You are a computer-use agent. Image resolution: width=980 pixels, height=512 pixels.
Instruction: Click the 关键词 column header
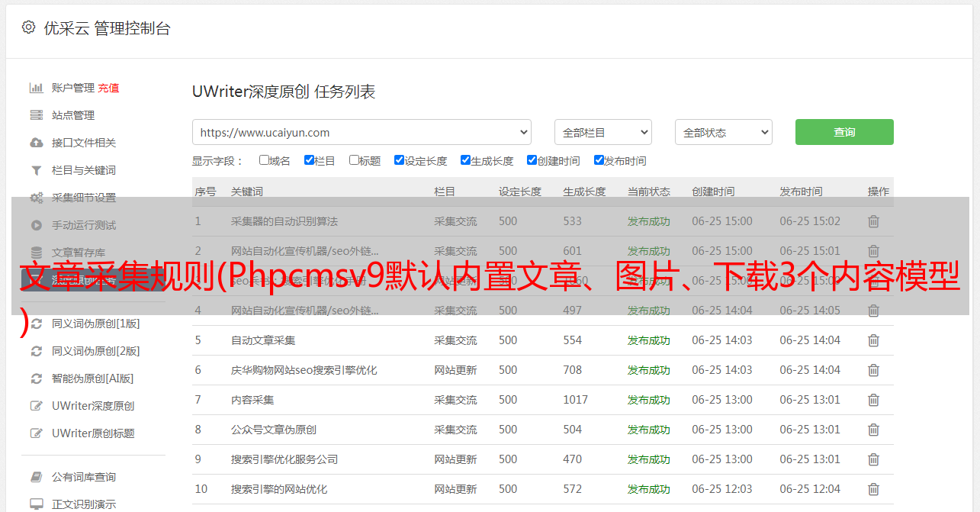247,192
